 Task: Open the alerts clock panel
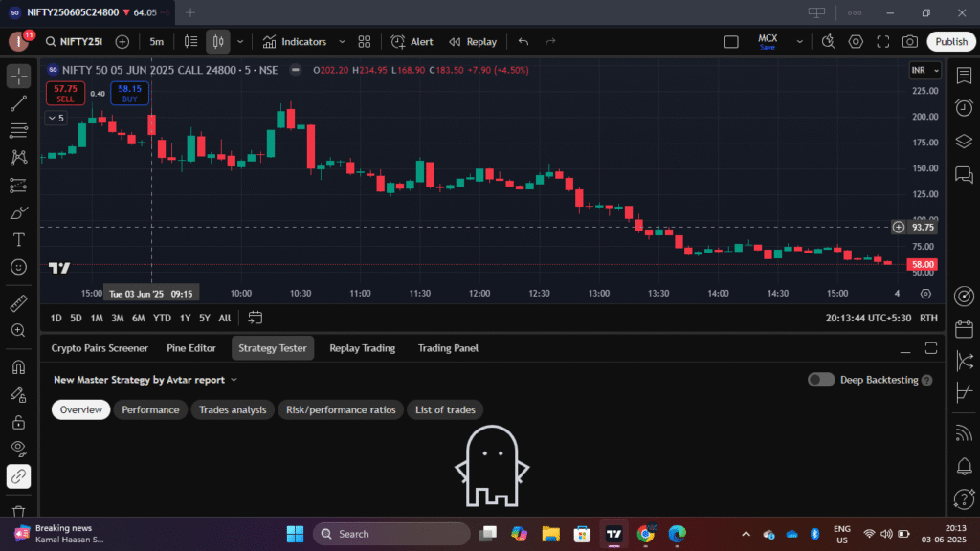[x=964, y=108]
